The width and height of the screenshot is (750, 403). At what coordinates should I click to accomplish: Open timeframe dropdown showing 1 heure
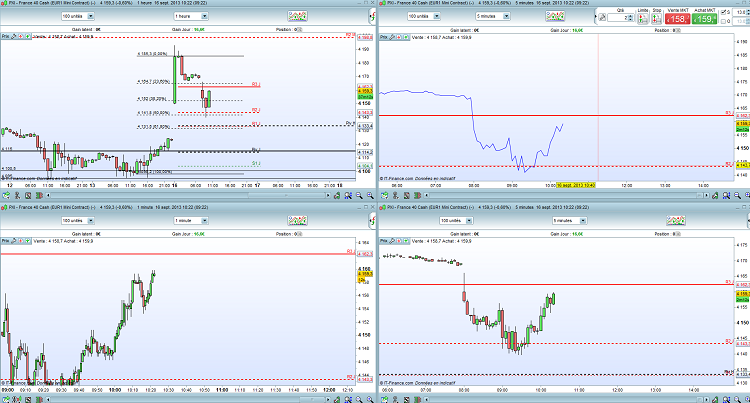coord(191,16)
